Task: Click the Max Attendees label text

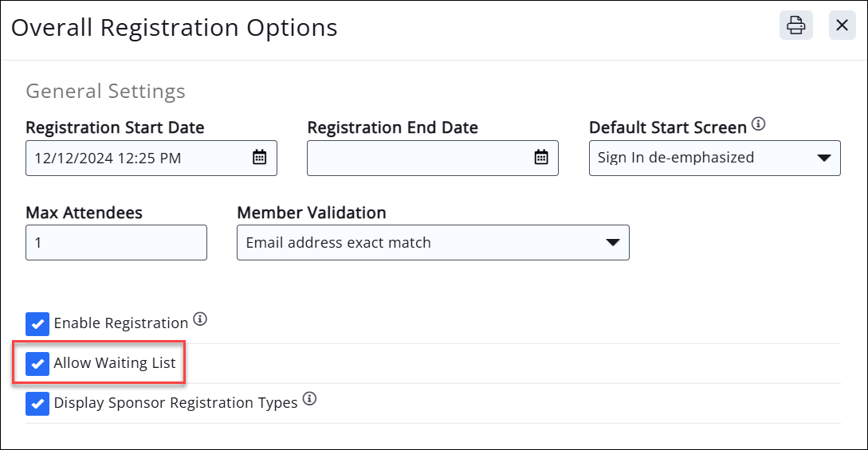Action: (84, 213)
